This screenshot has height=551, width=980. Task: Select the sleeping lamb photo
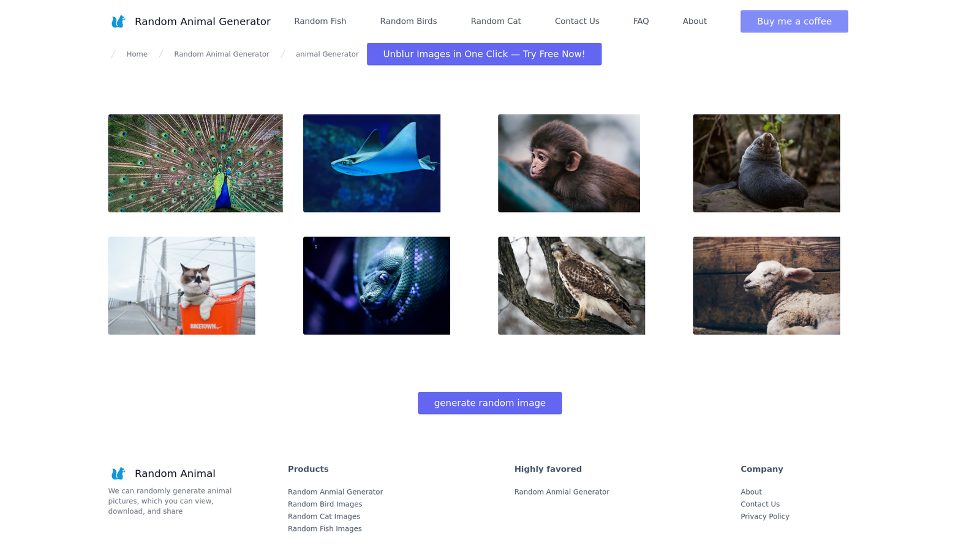click(766, 286)
